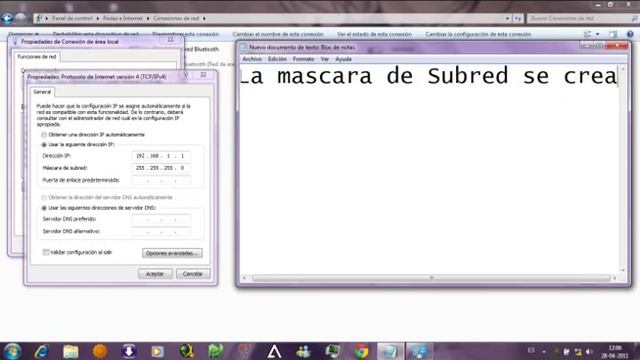Screen dimensions: 640x360
Task: Click 'Ver el estado de esta conexión'
Action: pyautogui.click(x=374, y=34)
